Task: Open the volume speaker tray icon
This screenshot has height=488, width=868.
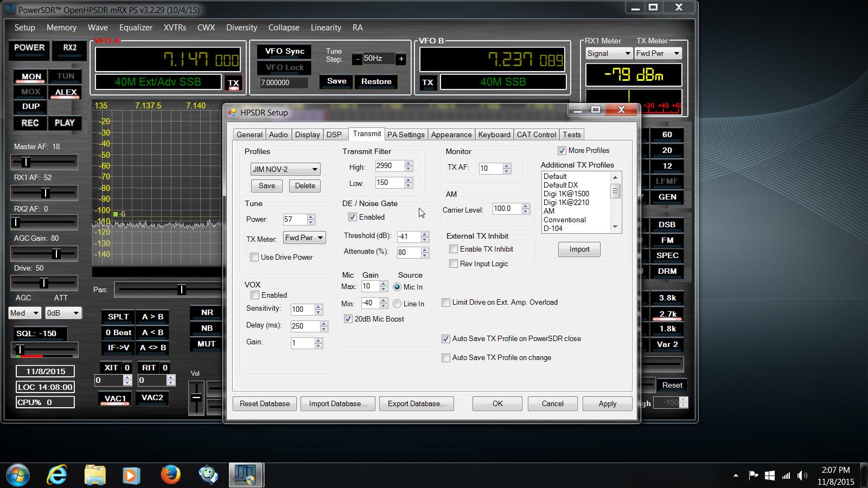Action: click(802, 476)
